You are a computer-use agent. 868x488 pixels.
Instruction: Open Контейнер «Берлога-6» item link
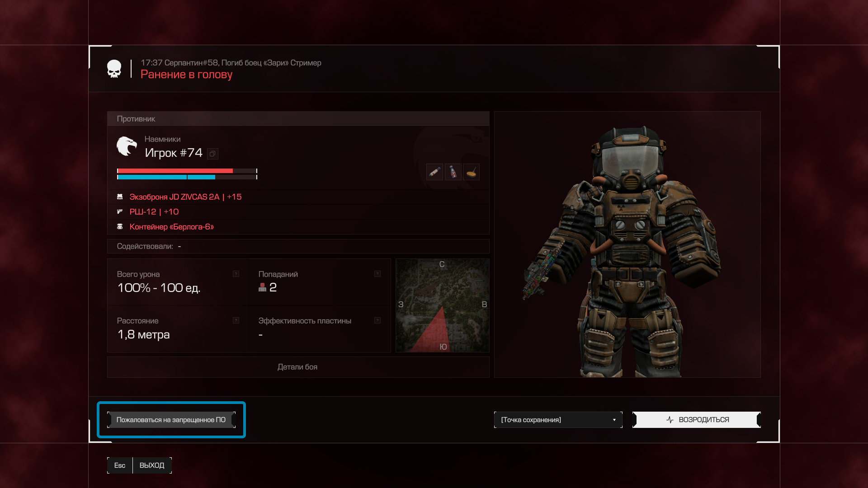coord(172,227)
